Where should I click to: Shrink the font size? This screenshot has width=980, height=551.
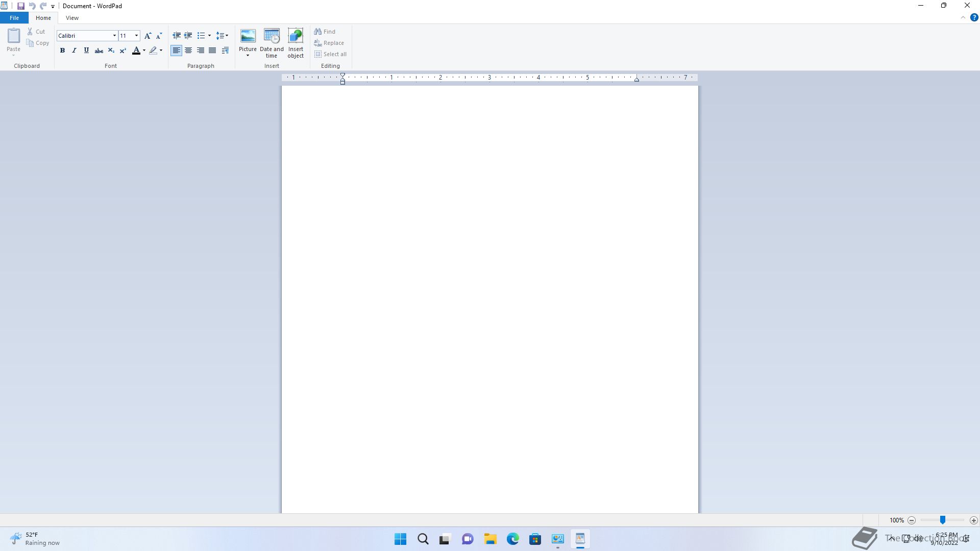pos(159,36)
